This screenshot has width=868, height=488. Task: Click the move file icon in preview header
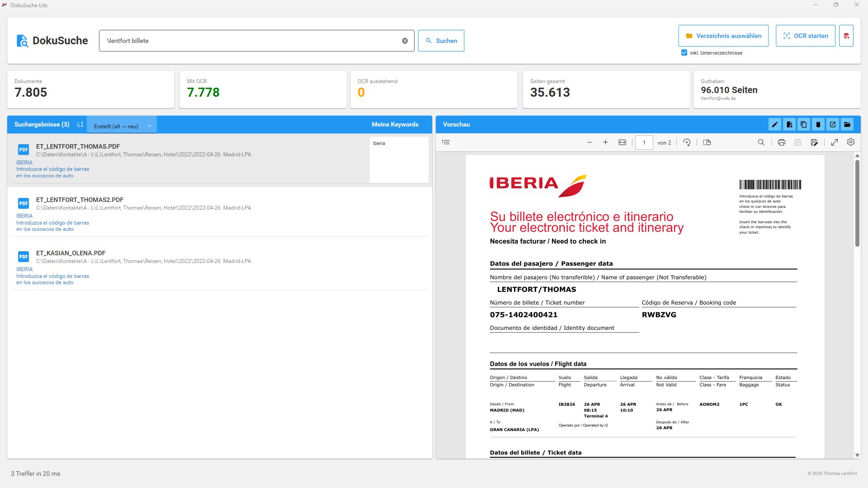pyautogui.click(x=789, y=125)
